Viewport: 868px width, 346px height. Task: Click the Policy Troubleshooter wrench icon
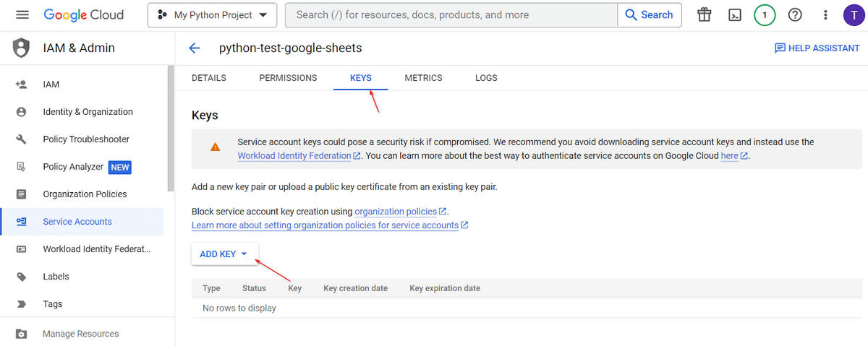(x=21, y=139)
